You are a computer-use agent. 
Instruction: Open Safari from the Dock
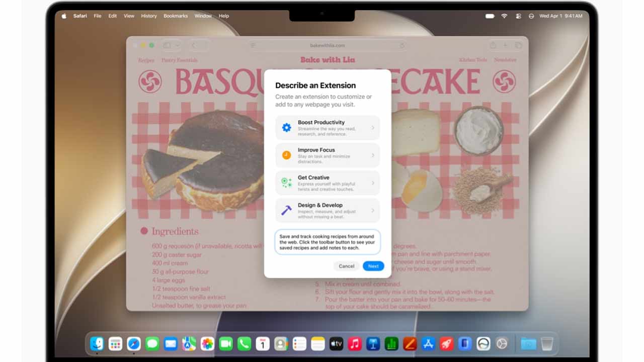134,343
